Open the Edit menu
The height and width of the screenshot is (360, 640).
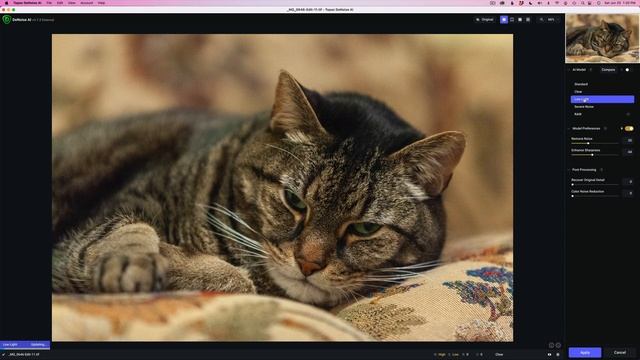[x=60, y=3]
